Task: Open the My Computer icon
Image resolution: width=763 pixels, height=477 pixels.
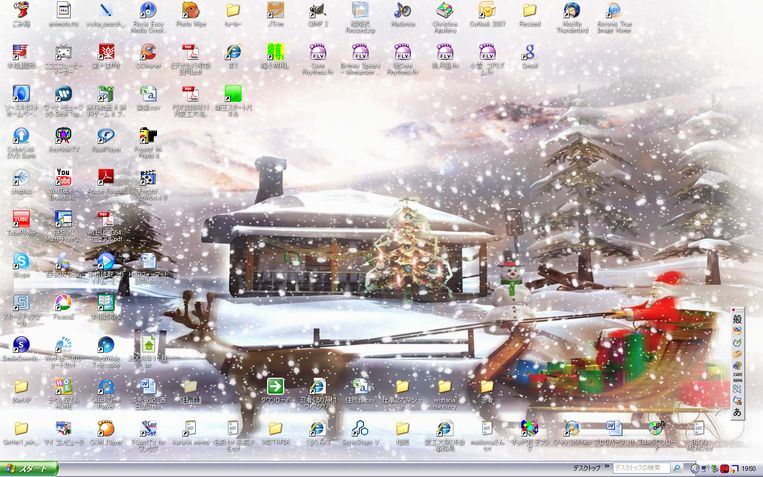Action: [63, 429]
